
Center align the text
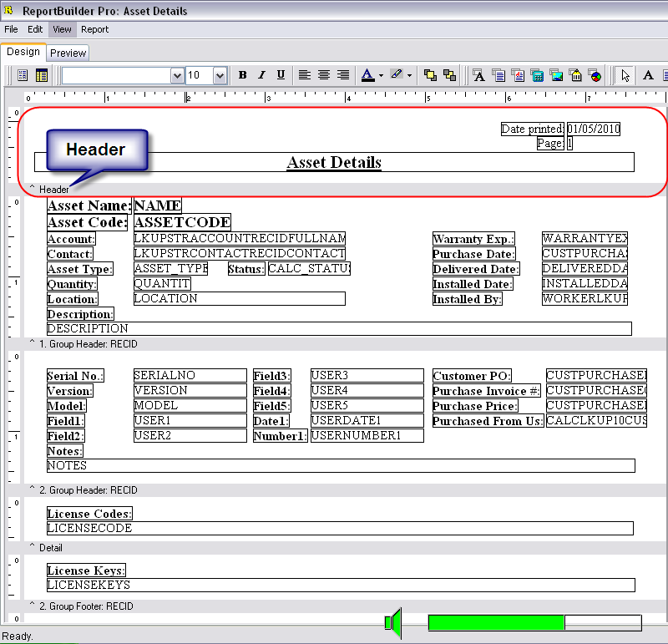click(324, 75)
